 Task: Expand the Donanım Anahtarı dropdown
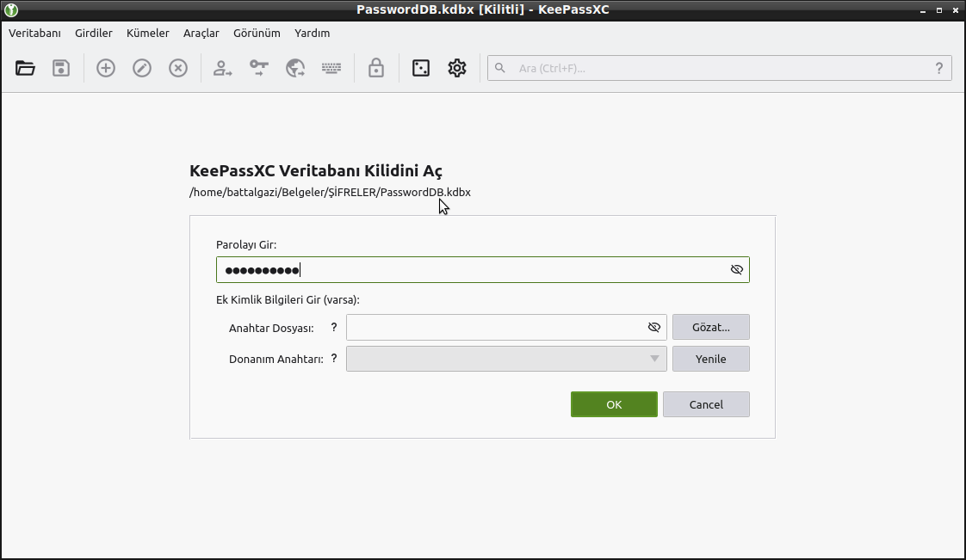pos(654,359)
